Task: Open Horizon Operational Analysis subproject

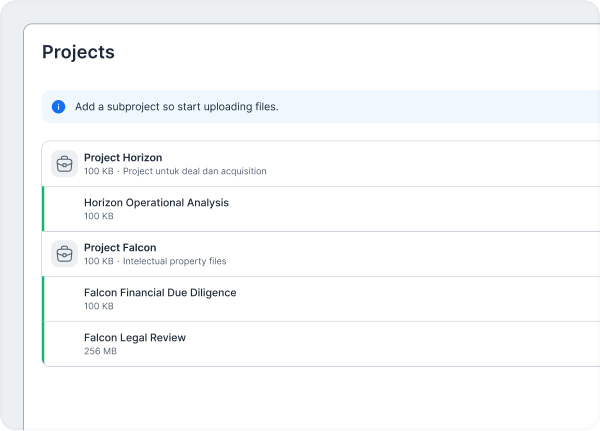Action: [x=156, y=202]
